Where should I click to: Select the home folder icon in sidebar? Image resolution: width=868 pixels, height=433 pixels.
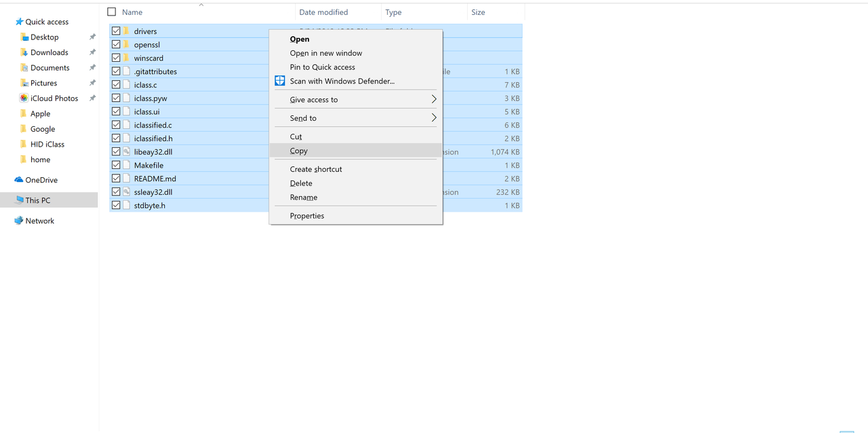click(x=24, y=159)
